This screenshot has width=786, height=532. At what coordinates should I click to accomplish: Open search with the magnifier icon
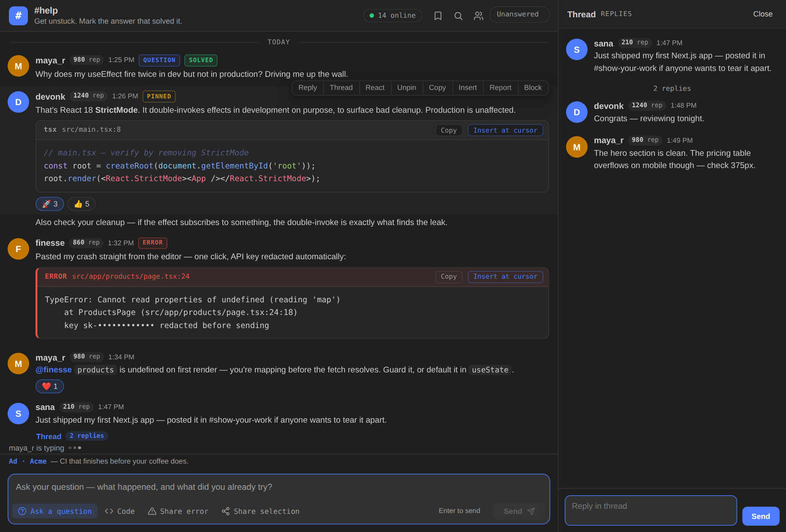pyautogui.click(x=458, y=16)
